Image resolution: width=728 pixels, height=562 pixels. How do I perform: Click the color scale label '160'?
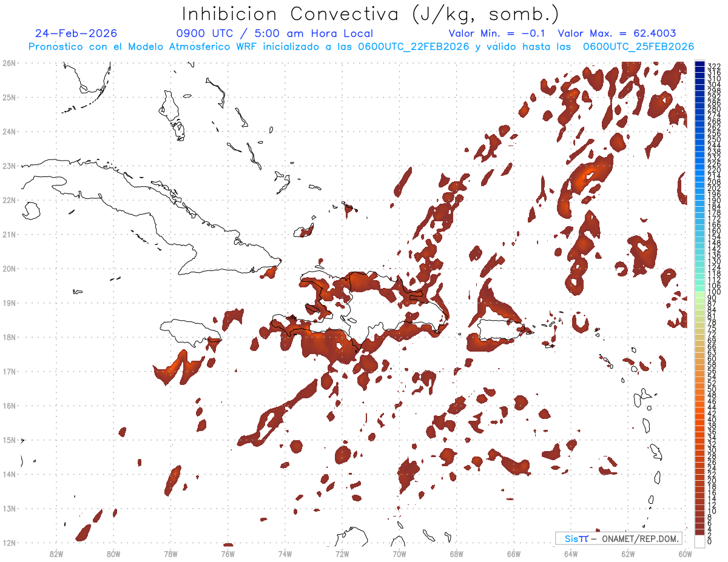[714, 231]
